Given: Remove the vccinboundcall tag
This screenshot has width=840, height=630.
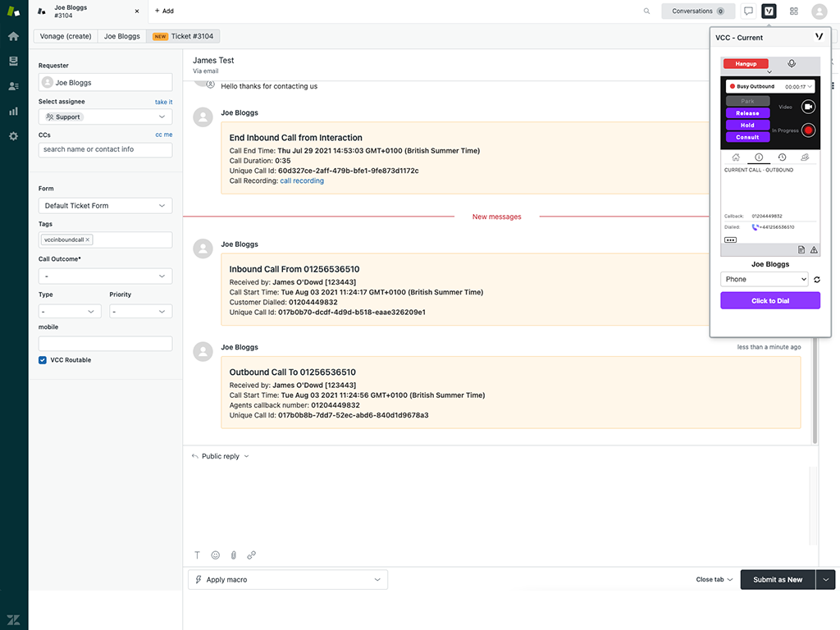Looking at the screenshot, I should [x=88, y=240].
